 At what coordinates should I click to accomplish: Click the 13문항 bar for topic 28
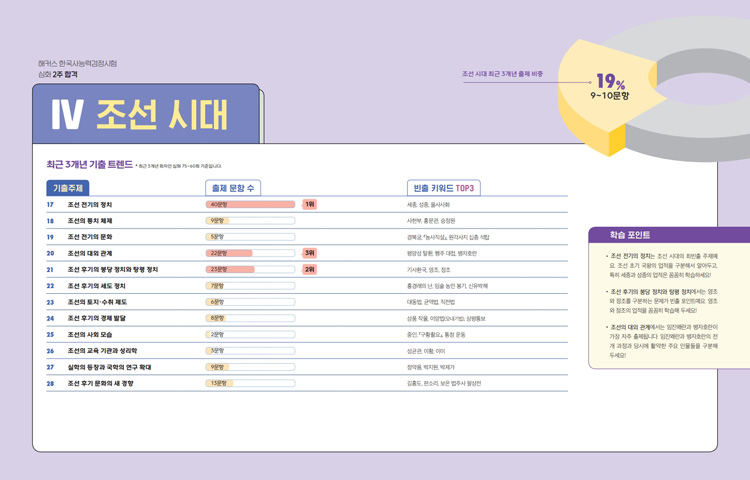(219, 383)
